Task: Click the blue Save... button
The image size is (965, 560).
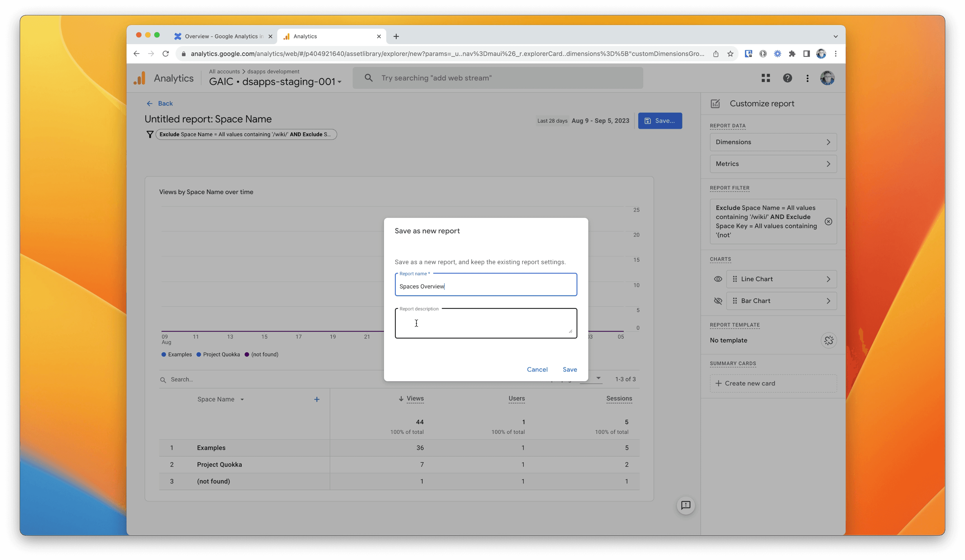Action: tap(659, 121)
